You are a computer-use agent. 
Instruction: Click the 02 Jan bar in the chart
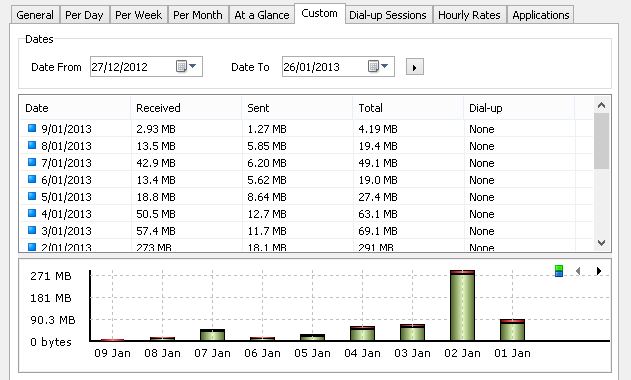pyautogui.click(x=462, y=306)
